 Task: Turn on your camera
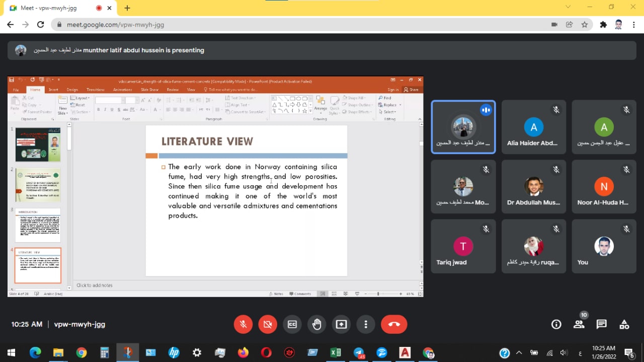click(x=268, y=324)
